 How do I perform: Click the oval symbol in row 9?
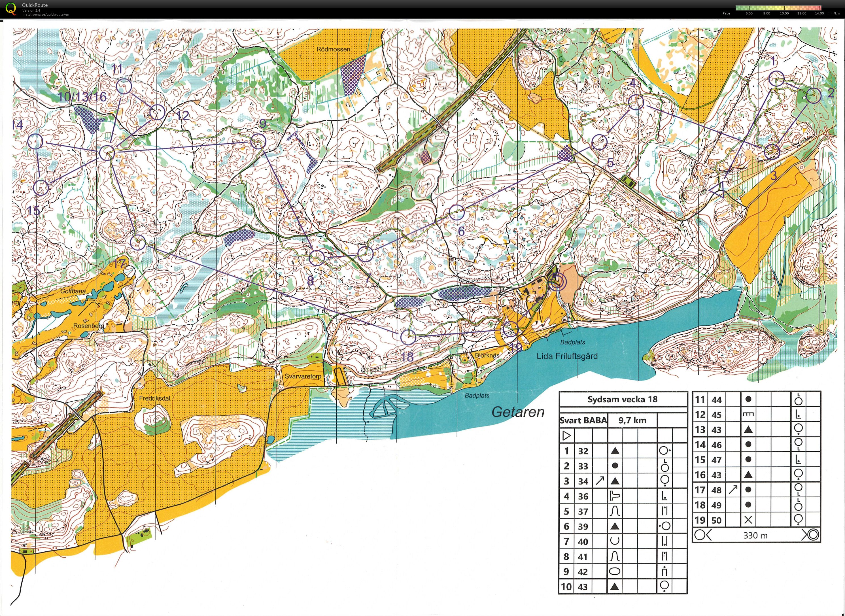click(615, 571)
